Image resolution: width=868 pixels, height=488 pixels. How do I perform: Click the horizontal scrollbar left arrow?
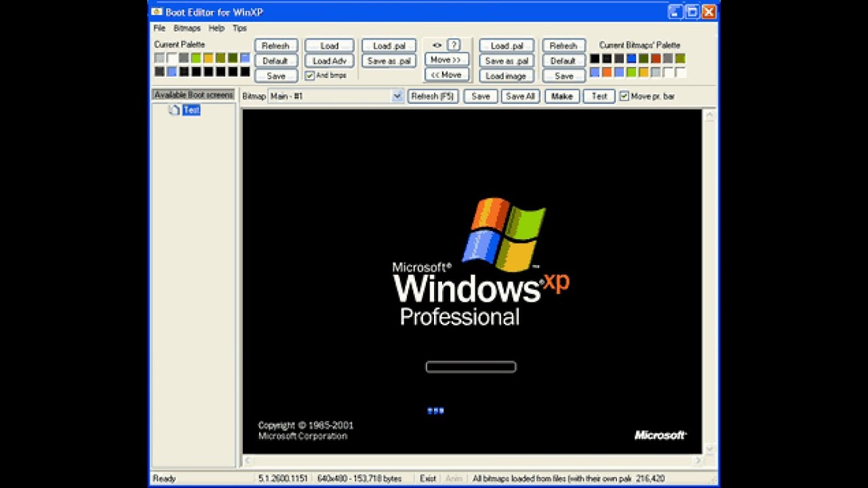[248, 461]
